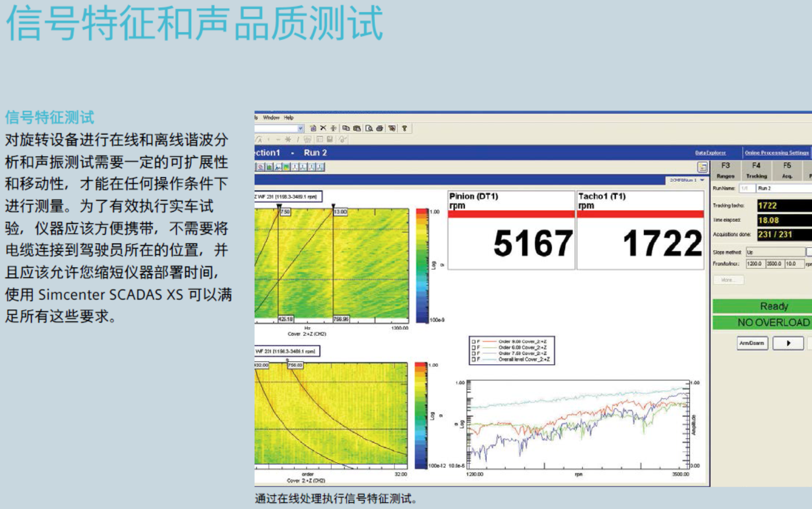Click the layout icon left of F3 Ranges

[x=702, y=167]
